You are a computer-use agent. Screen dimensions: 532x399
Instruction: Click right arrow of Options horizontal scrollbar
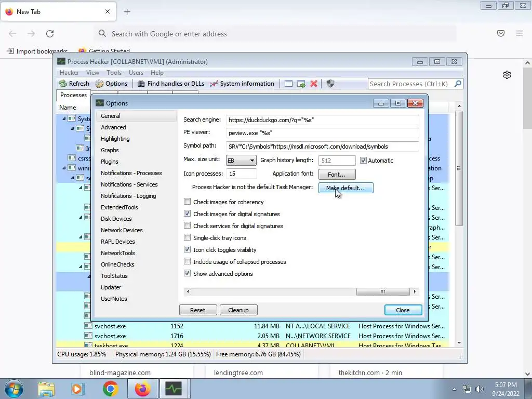point(415,291)
